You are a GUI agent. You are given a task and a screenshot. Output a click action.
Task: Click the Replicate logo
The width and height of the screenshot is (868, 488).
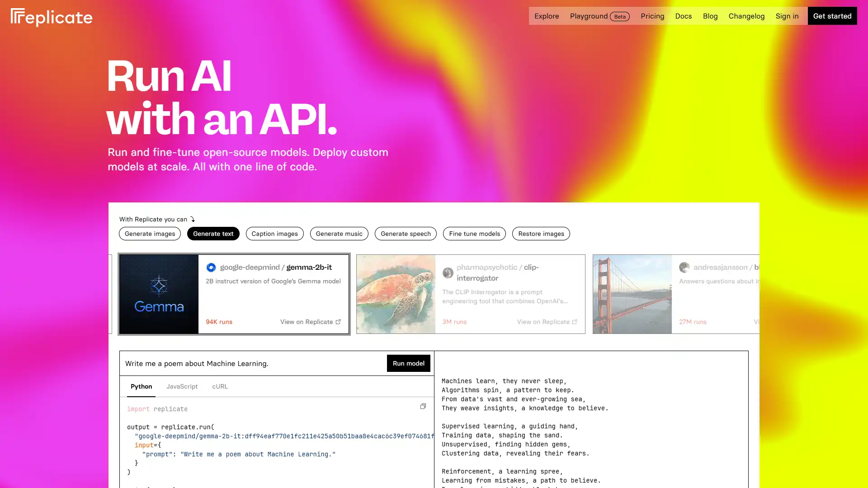(x=52, y=17)
